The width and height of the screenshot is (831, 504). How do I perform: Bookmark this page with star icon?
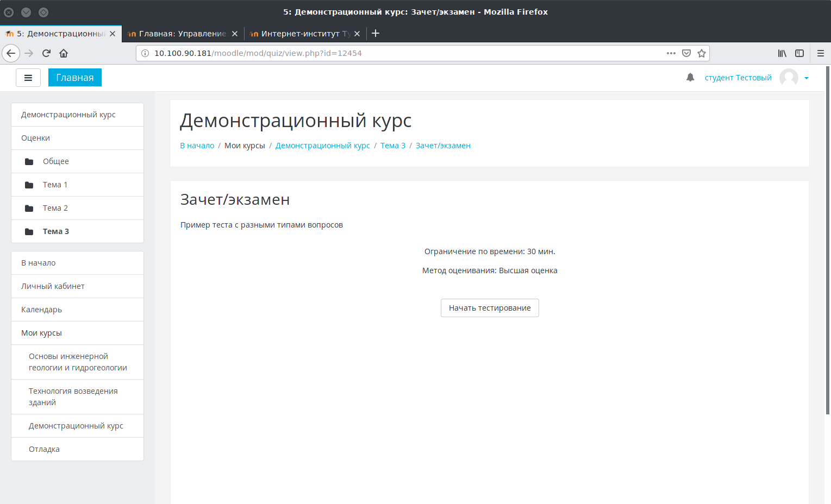(702, 53)
